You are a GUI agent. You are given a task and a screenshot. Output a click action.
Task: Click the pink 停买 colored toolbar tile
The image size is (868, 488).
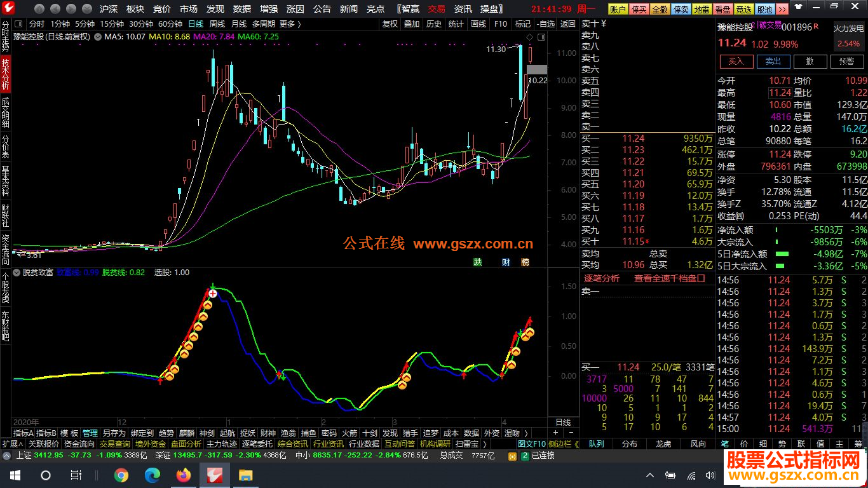pos(639,9)
